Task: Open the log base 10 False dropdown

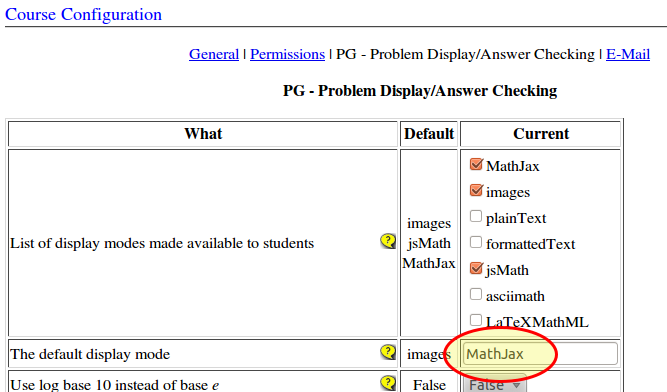Action: tap(494, 384)
